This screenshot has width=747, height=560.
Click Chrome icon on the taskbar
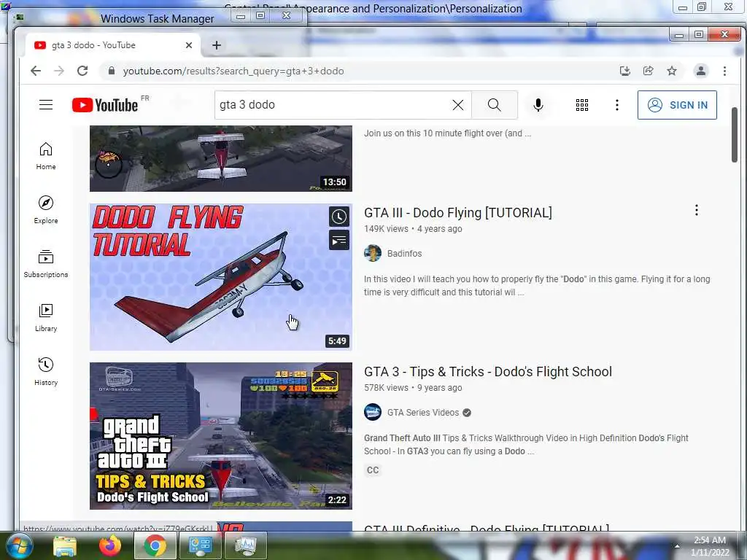(155, 545)
